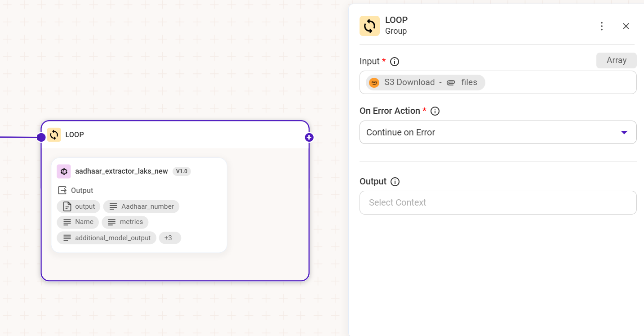Click the dropdown arrow for Continue on Error
This screenshot has width=644, height=336.
point(624,132)
